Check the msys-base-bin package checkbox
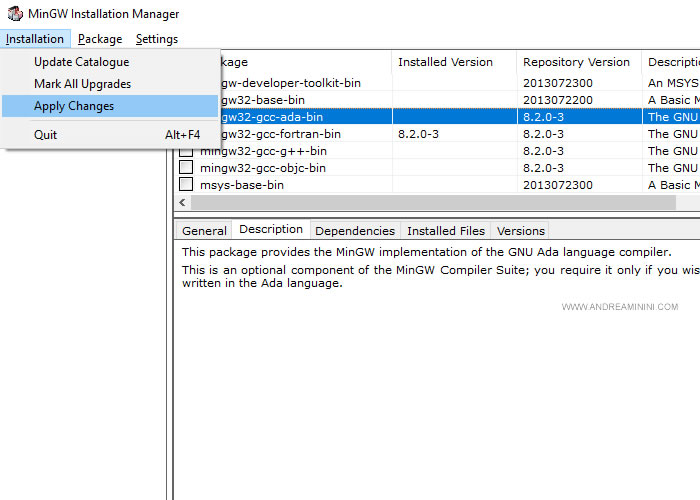Viewport: 700px width, 500px height. coord(186,185)
